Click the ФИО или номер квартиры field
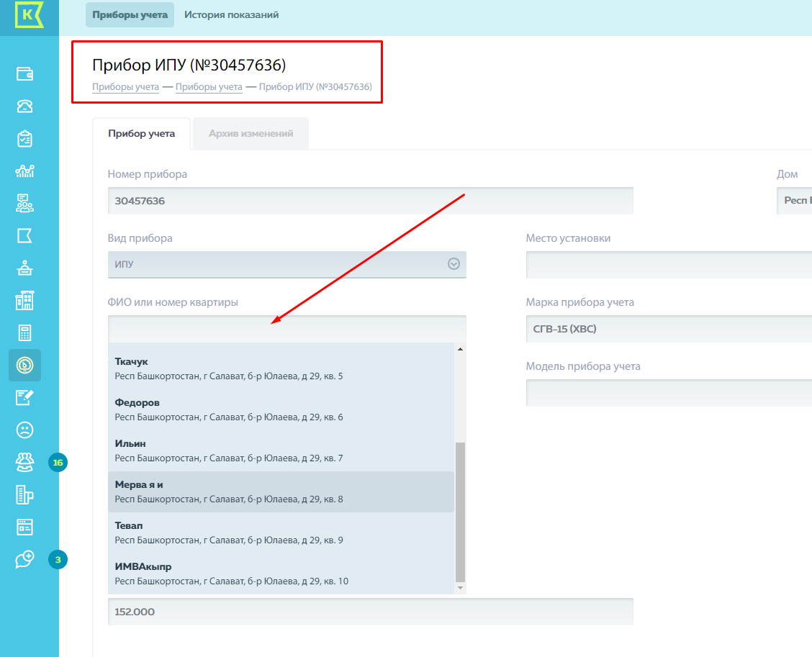Viewport: 812px width, 657px height. (x=287, y=328)
